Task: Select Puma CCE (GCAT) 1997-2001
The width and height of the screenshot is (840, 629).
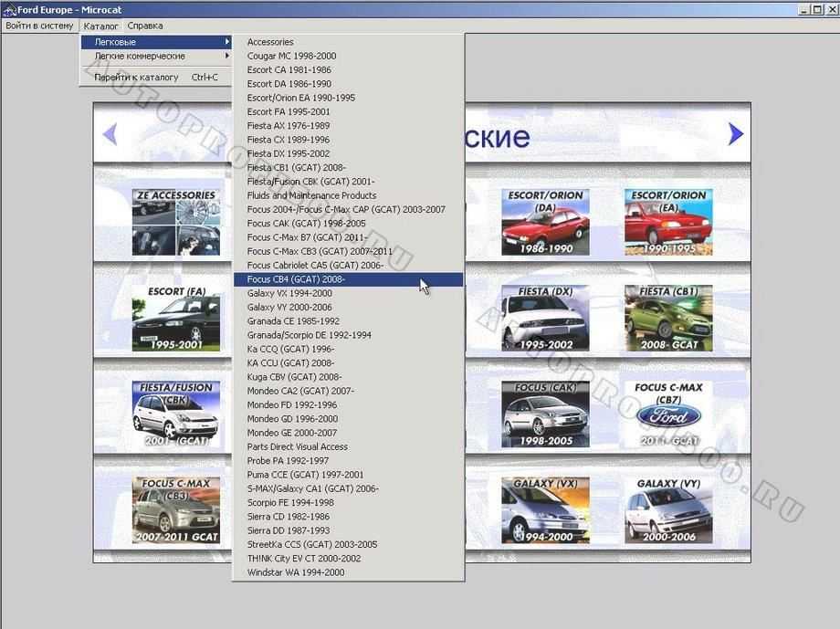Action: 348,474
